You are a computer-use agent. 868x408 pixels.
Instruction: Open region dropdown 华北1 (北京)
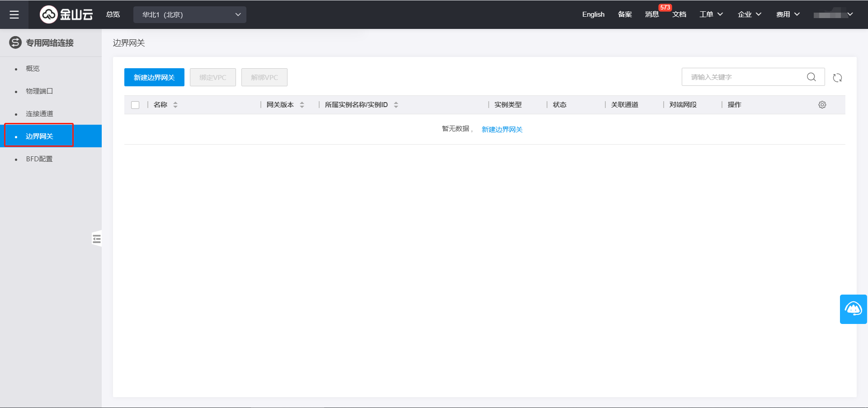[190, 14]
